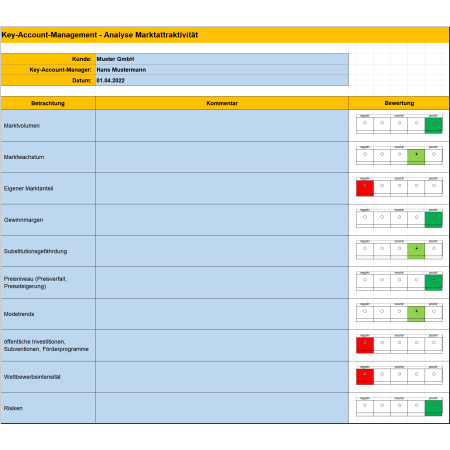Set öffentliche Investitionen to most positive radio
The height and width of the screenshot is (450, 450).
point(434,342)
